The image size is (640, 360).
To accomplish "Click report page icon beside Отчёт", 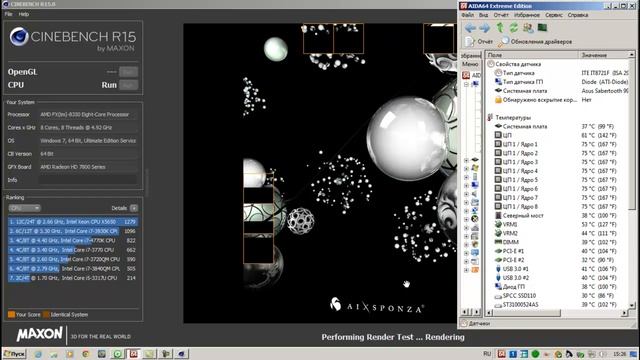I will (x=470, y=41).
